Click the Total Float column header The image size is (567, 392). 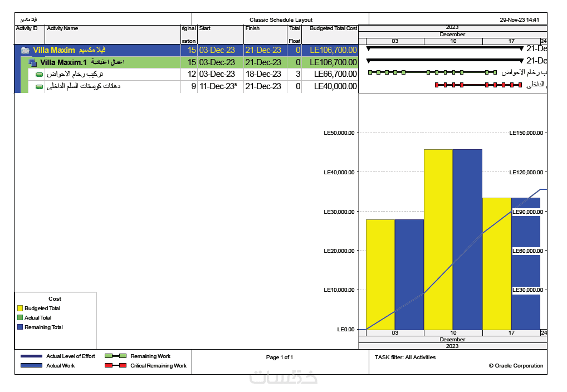tap(294, 35)
